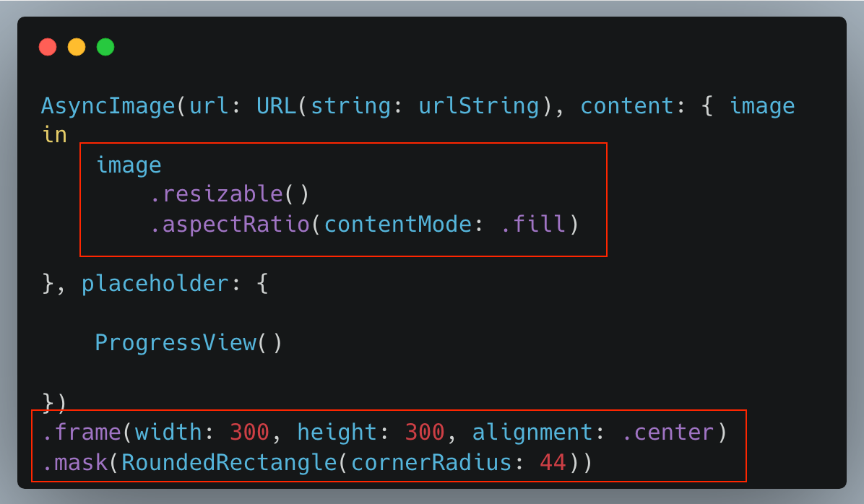
Task: Click the green maximize window dot
Action: (x=105, y=47)
